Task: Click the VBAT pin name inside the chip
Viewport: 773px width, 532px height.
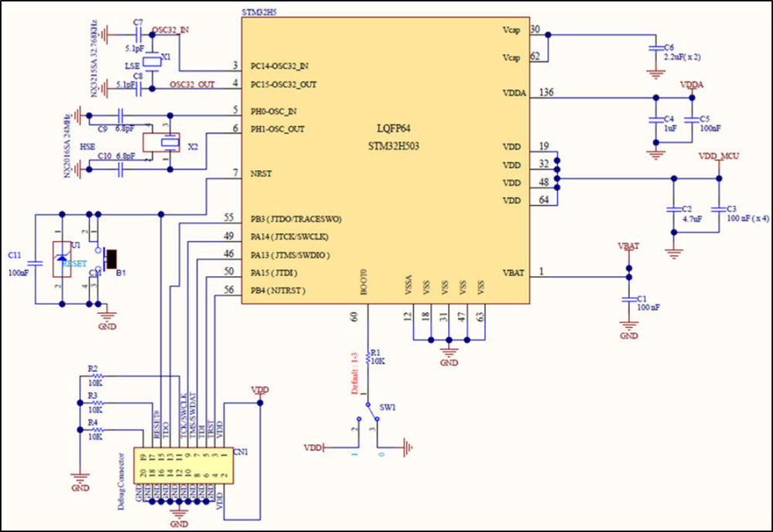Action: [513, 272]
